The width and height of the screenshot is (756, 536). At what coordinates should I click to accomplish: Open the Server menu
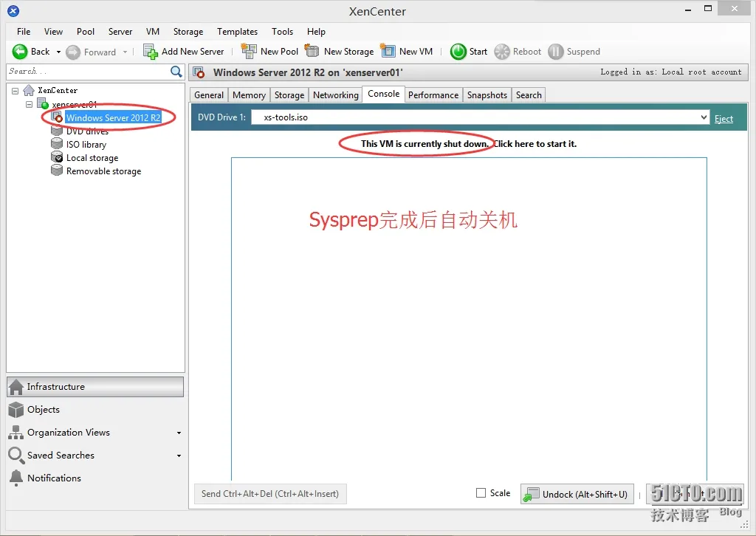(x=120, y=32)
